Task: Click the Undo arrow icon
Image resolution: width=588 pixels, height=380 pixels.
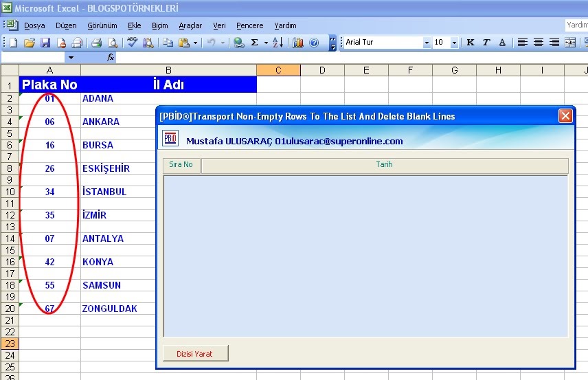Action: coord(211,43)
